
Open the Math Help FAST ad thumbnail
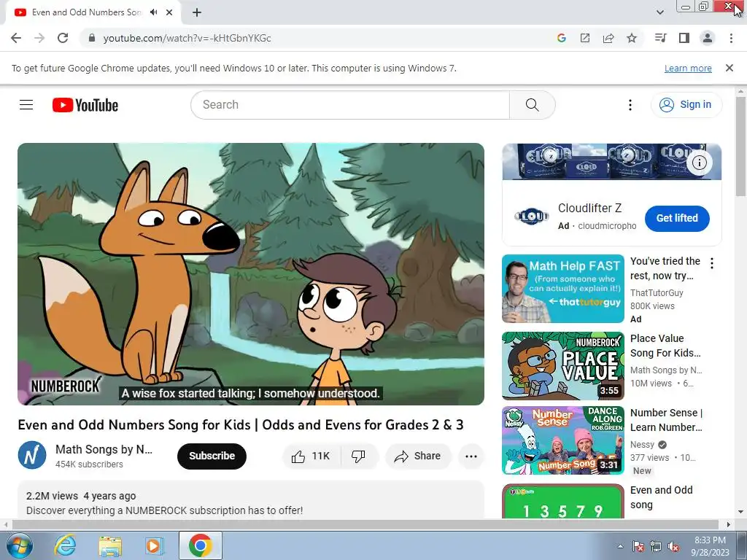562,289
